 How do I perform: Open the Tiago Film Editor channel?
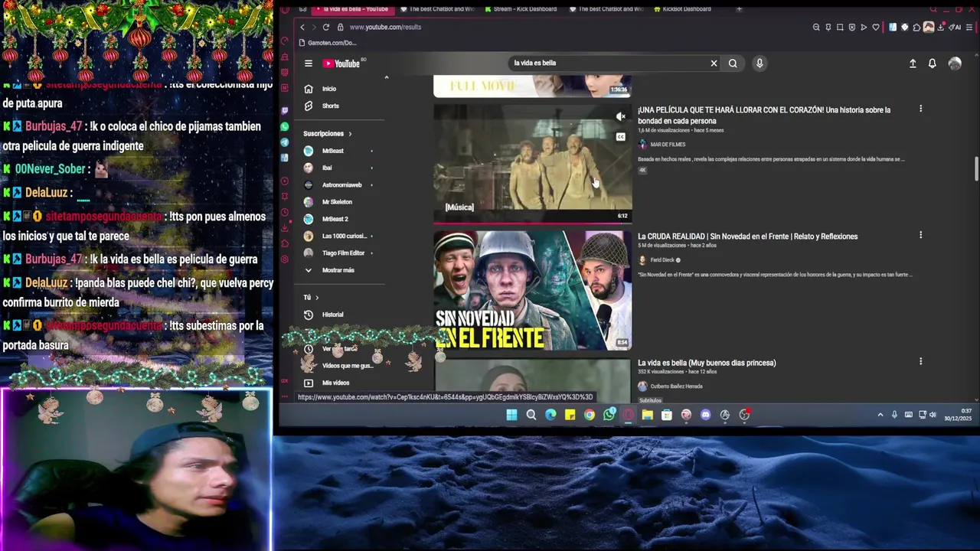tap(343, 253)
